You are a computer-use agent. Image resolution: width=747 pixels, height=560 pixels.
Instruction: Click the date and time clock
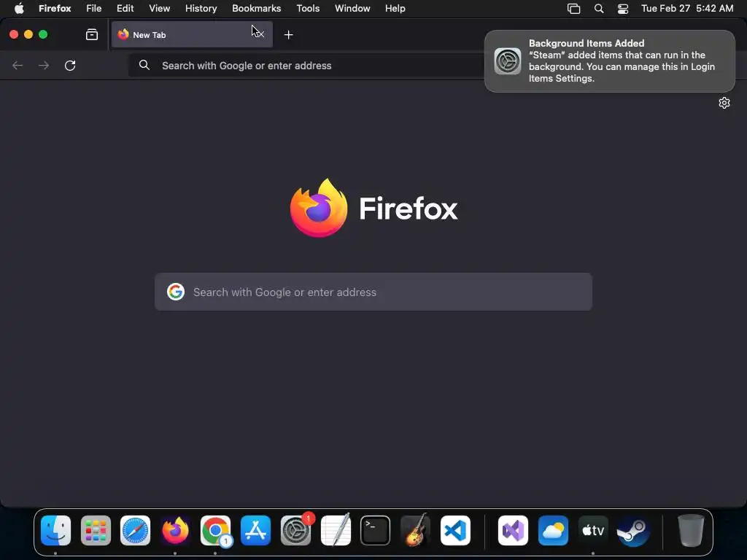click(x=687, y=8)
